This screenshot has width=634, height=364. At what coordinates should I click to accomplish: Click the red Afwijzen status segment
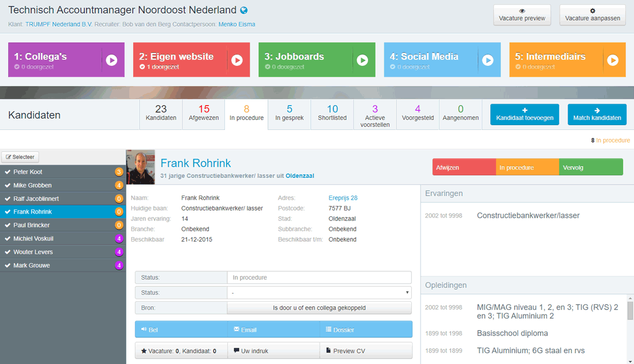point(464,167)
